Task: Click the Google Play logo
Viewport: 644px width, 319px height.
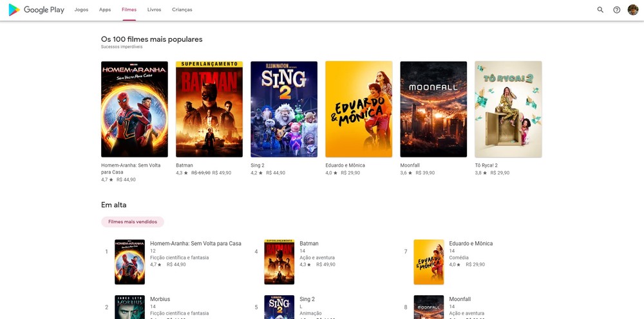Action: tap(36, 10)
